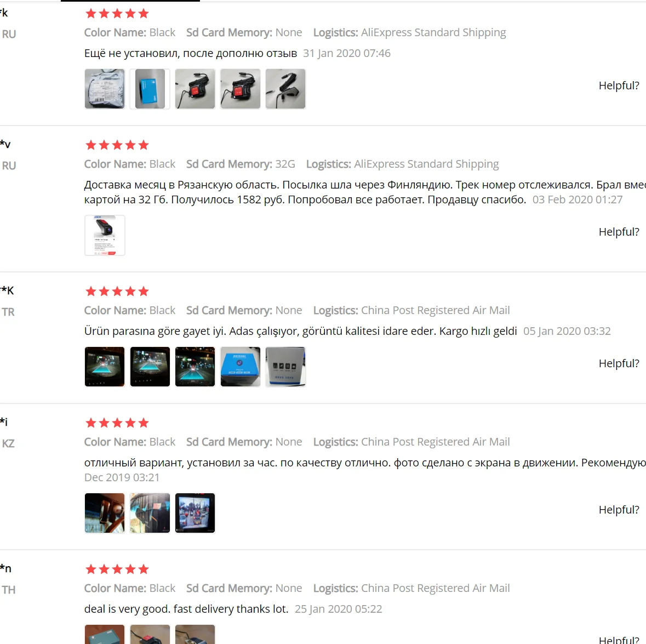This screenshot has width=646, height=644.
Task: Open third dash cam photo in first review
Action: [195, 89]
